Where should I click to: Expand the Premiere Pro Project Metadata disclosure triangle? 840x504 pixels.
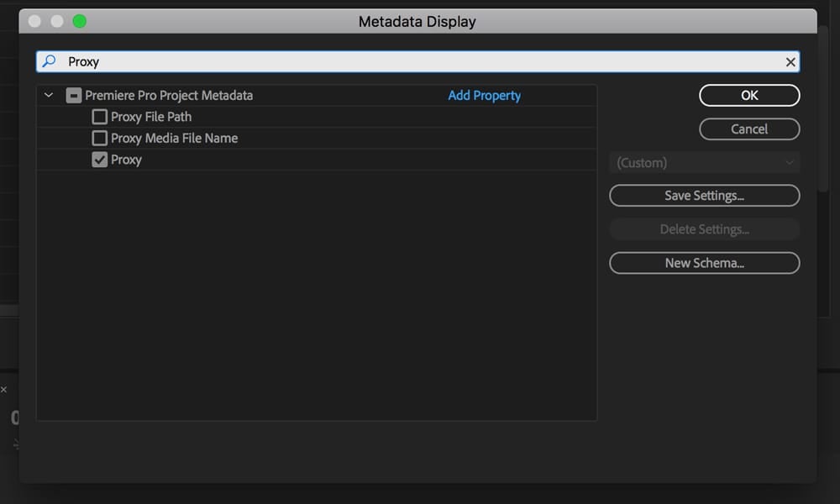(x=48, y=95)
